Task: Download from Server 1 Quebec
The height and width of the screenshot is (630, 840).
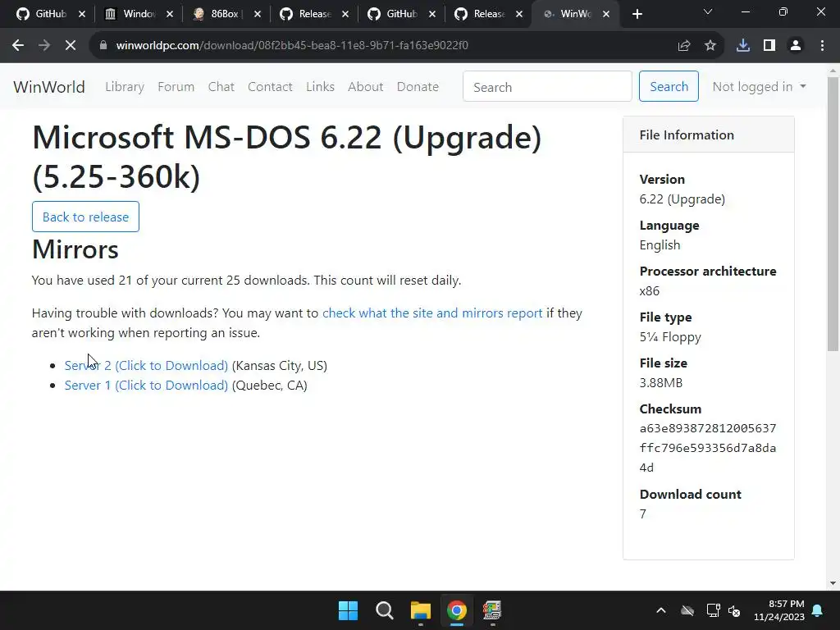Action: [146, 386]
